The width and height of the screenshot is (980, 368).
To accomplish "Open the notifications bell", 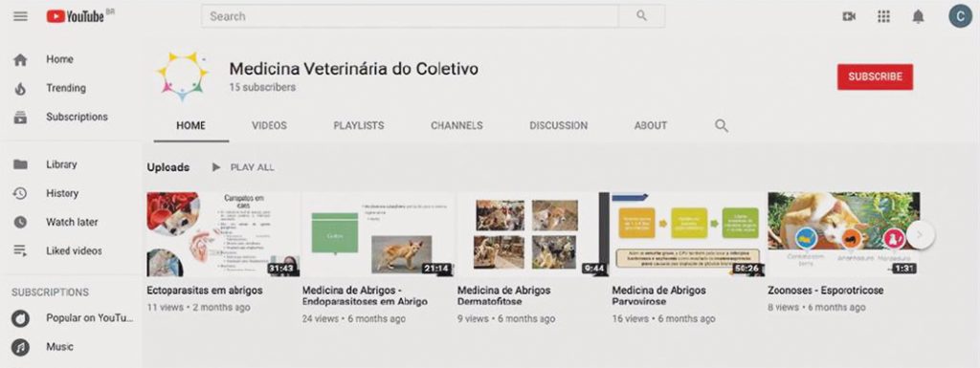I will click(918, 17).
